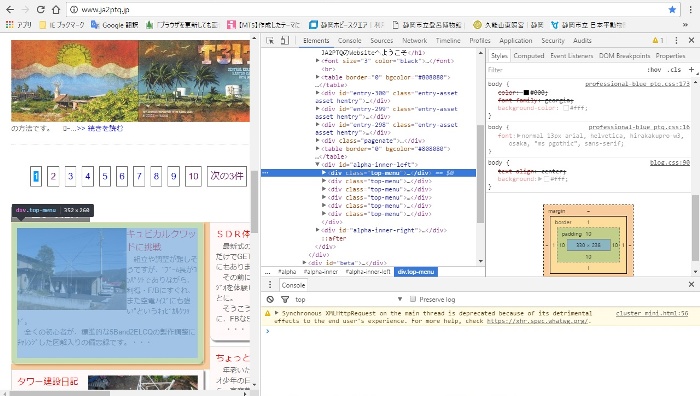The image size is (700, 396).
Task: Show more bookmarks chevron
Action: pyautogui.click(x=685, y=25)
